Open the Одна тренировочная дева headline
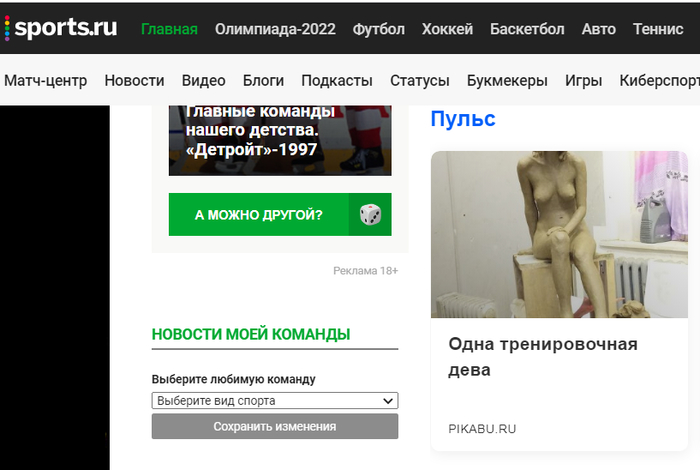The image size is (700, 470). click(543, 357)
